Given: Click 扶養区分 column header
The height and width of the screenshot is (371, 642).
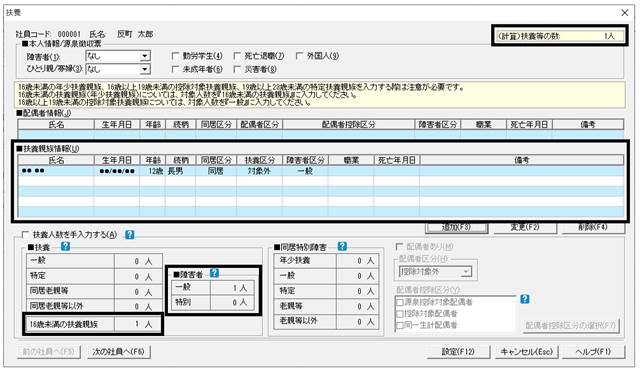Looking at the screenshot, I should [259, 160].
